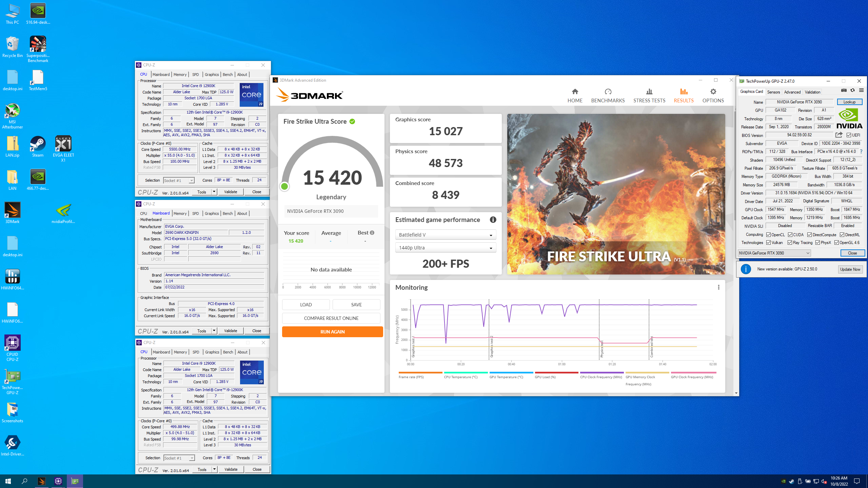Click the Lookup button in GPU-Z

(849, 102)
